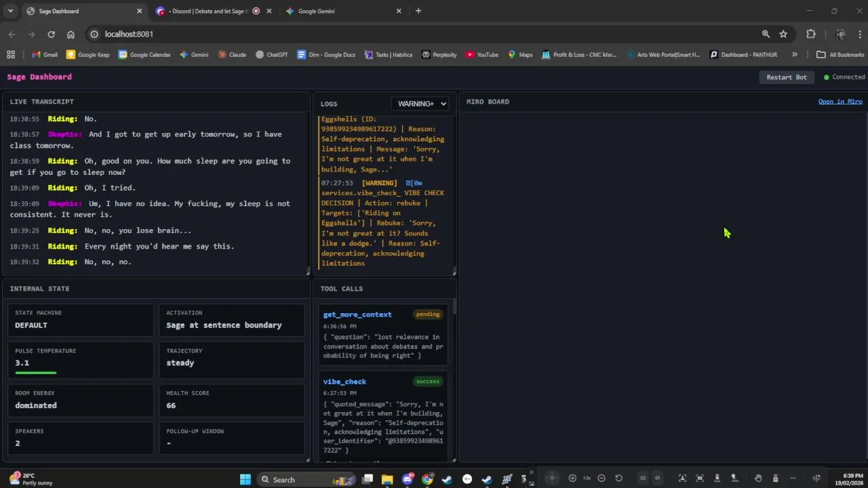Viewport: 868px width, 488px height.
Task: Open the browser extensions puzzle icon
Action: pyautogui.click(x=811, y=34)
